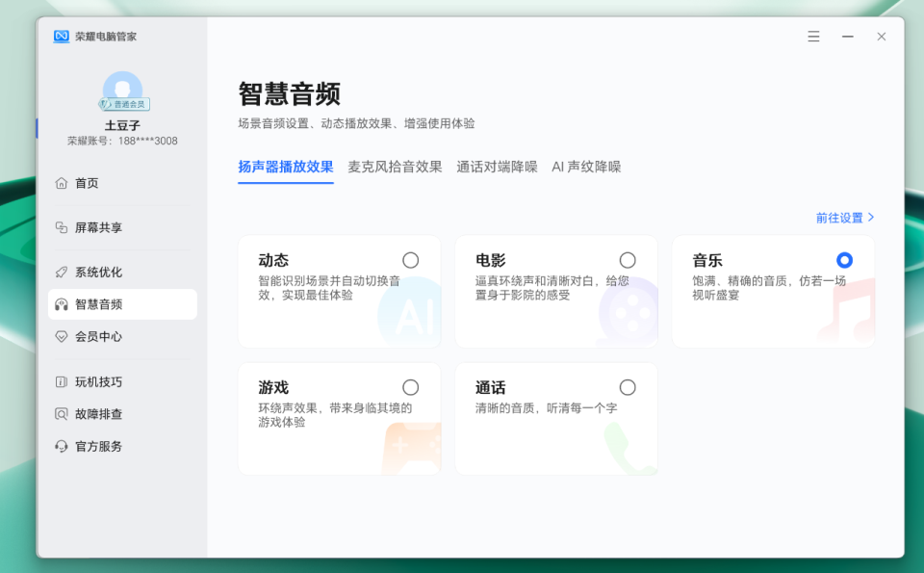
Task: Click the 动态 card title
Action: [273, 260]
